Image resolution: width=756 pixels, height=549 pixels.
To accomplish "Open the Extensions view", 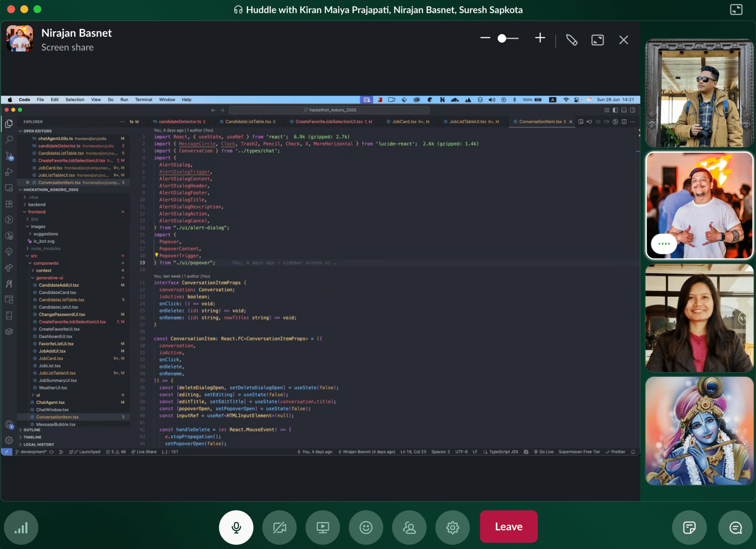I will tap(9, 204).
